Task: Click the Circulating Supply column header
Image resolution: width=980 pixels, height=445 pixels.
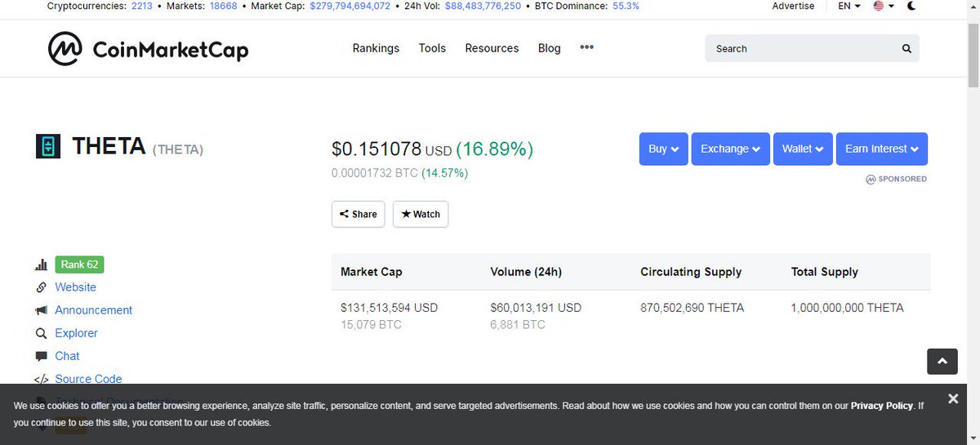Action: [691, 272]
